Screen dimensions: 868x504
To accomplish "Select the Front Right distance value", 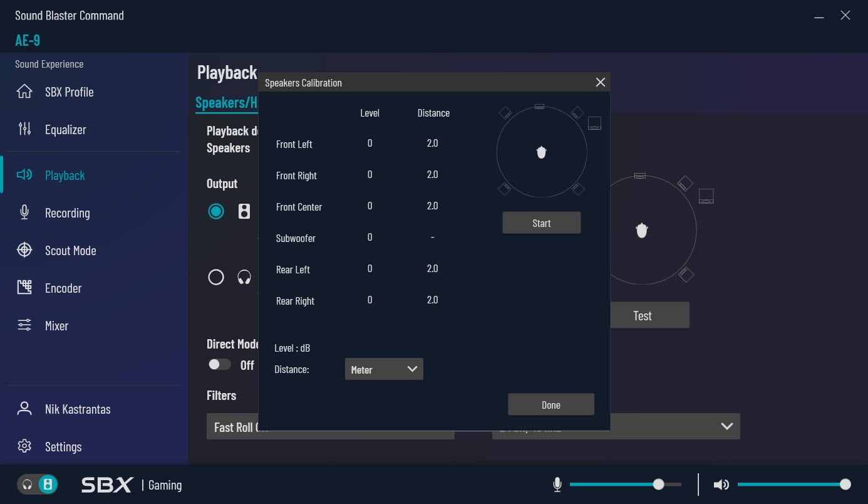I will [x=432, y=174].
